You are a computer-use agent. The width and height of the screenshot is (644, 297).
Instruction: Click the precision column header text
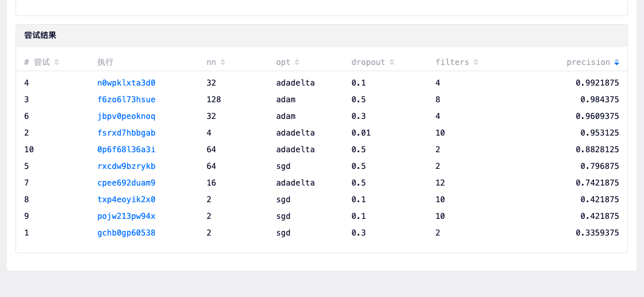coord(588,62)
